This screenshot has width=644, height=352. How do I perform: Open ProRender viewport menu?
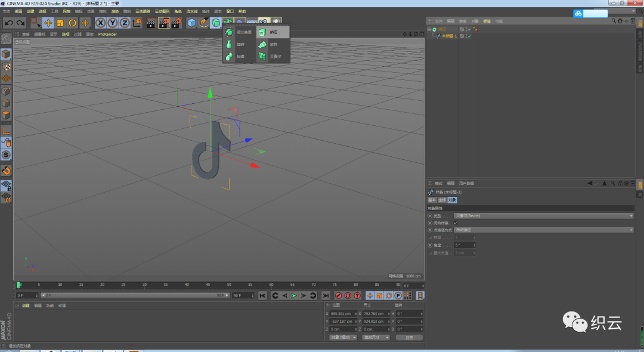107,35
